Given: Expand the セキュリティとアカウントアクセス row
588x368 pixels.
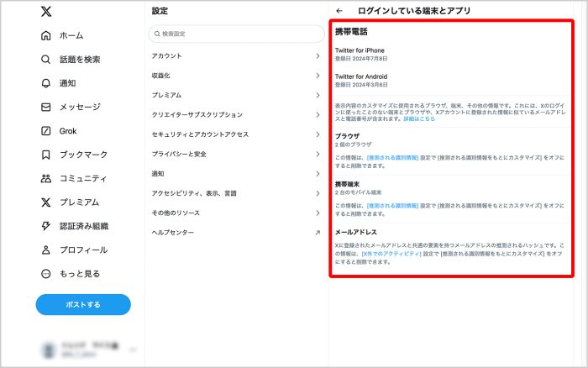Looking at the screenshot, I should tap(235, 134).
